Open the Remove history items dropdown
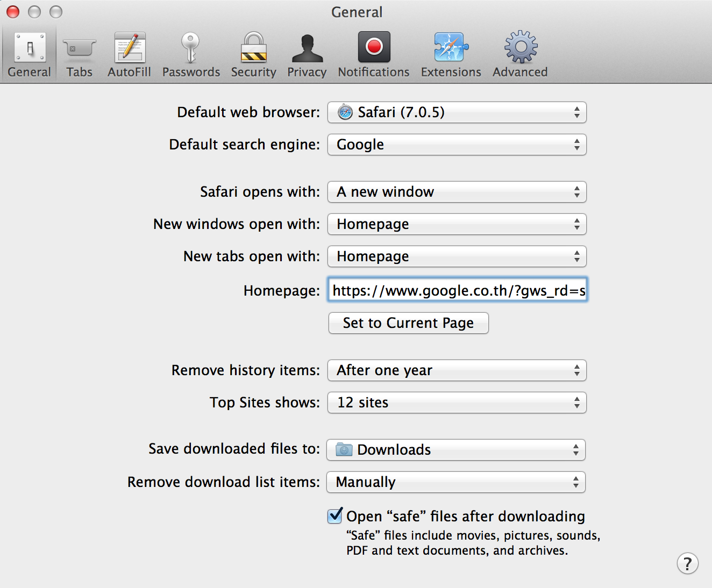 pyautogui.click(x=457, y=370)
